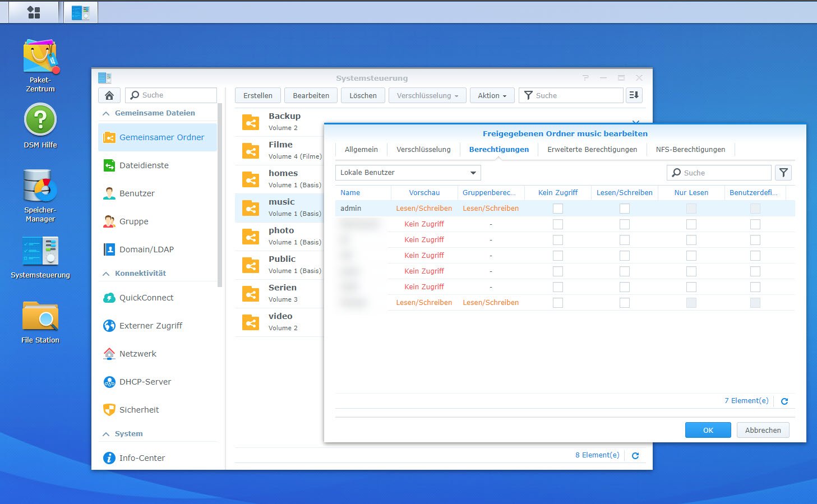The width and height of the screenshot is (817, 504).
Task: Refresh the permissions list in dialog
Action: click(x=784, y=401)
